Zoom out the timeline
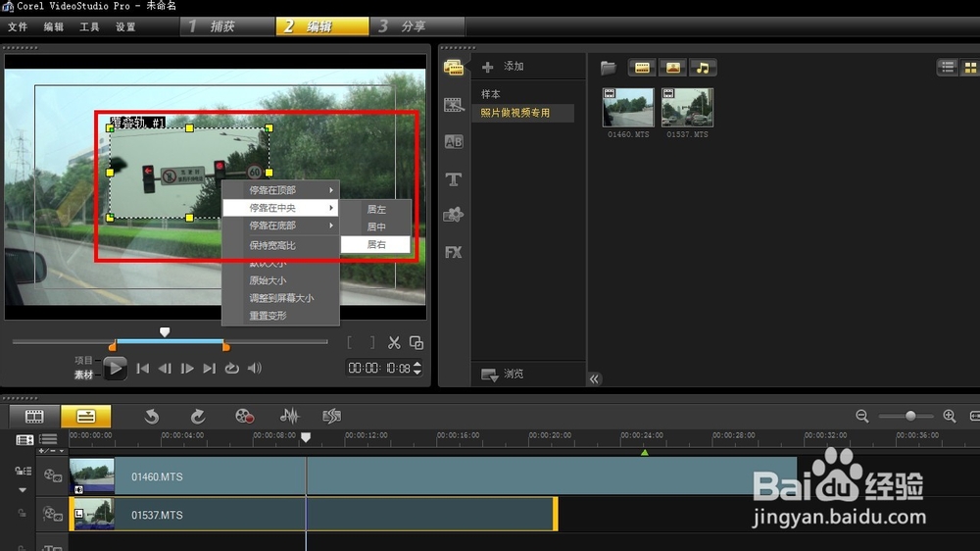980x551 pixels. pos(861,416)
